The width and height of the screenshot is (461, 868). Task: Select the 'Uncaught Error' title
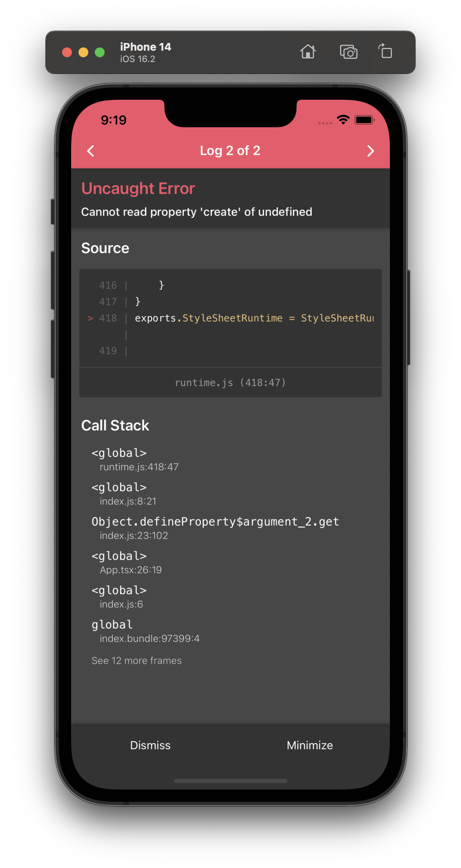click(138, 188)
